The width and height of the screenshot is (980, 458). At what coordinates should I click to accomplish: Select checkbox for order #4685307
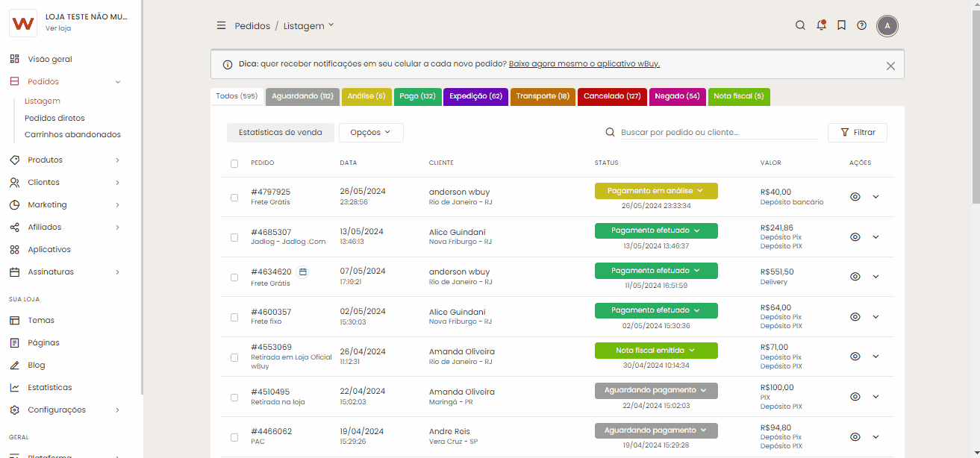[234, 237]
